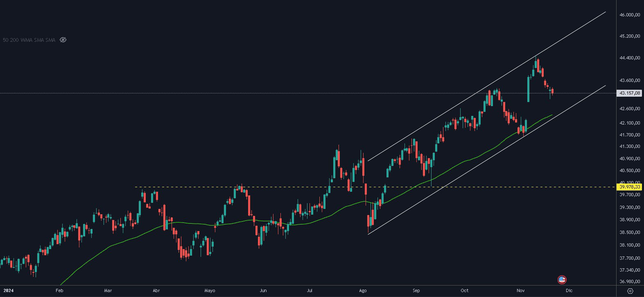Select the 50 200 WMA SMA SMA indicator legend
644x297 pixels.
(x=29, y=40)
